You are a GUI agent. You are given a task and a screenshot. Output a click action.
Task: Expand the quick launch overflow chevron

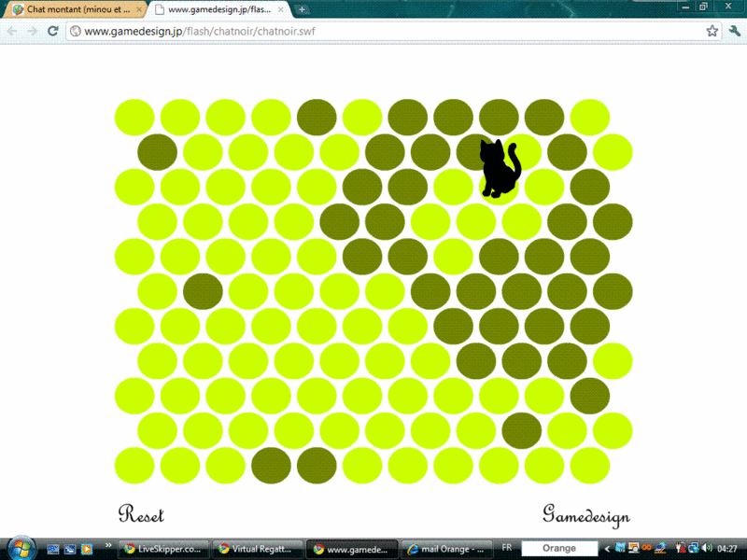[108, 546]
